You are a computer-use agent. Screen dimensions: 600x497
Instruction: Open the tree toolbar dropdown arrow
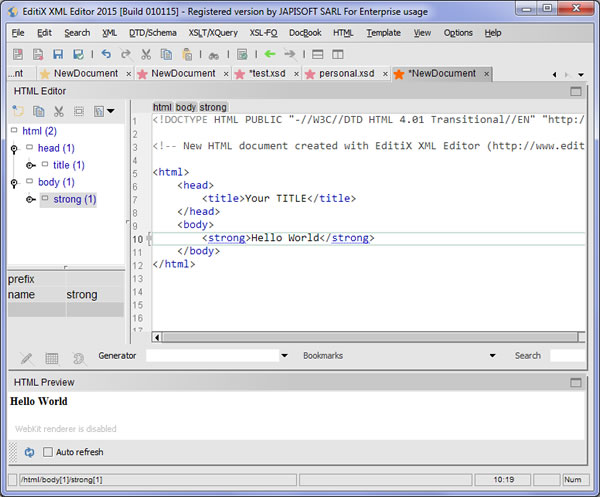click(x=111, y=111)
